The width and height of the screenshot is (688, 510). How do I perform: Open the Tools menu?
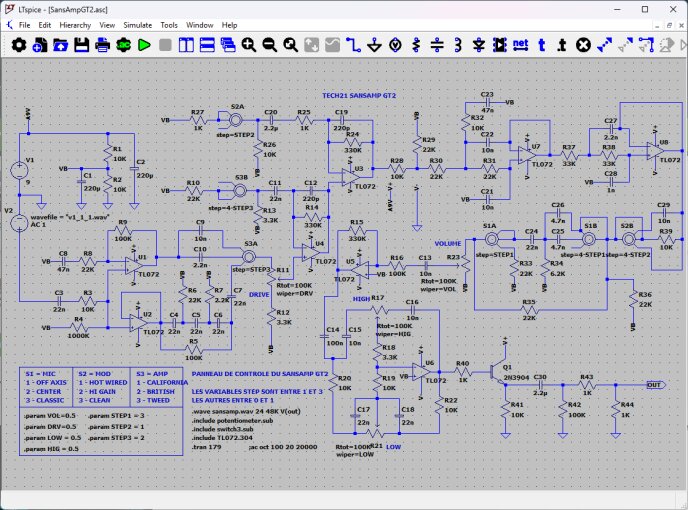pos(169,25)
